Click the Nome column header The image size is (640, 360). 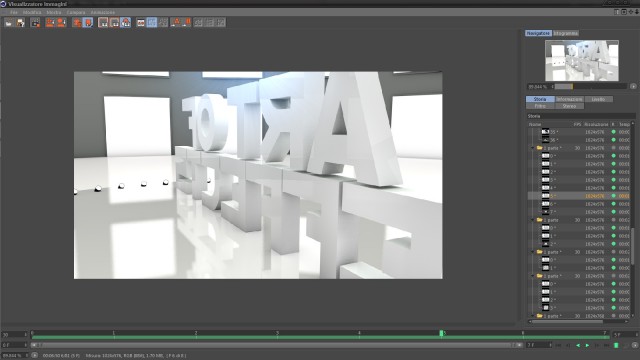[x=535, y=124]
